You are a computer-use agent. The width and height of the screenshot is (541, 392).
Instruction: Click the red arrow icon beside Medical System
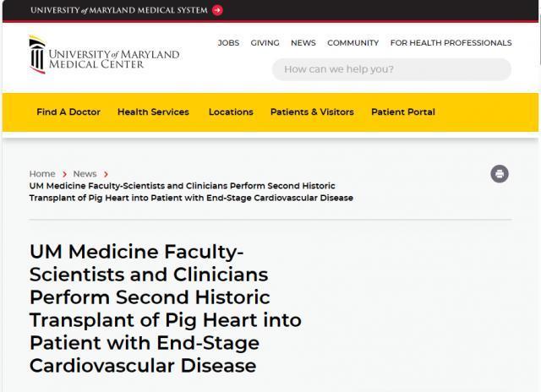click(x=217, y=10)
